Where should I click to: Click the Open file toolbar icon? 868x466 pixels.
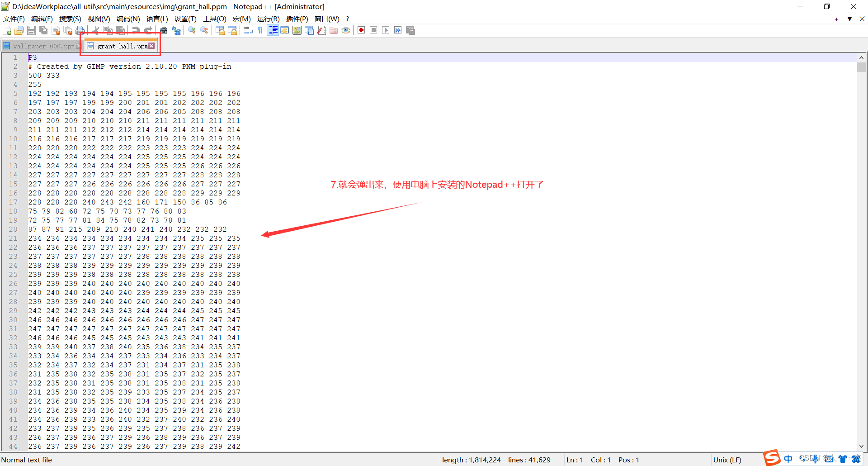tap(19, 30)
